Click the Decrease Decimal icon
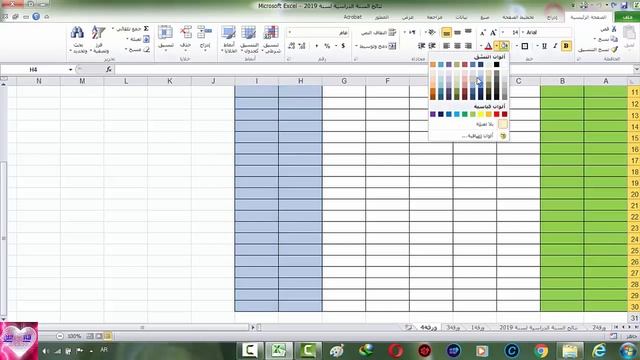The image size is (640, 360). click(x=291, y=46)
